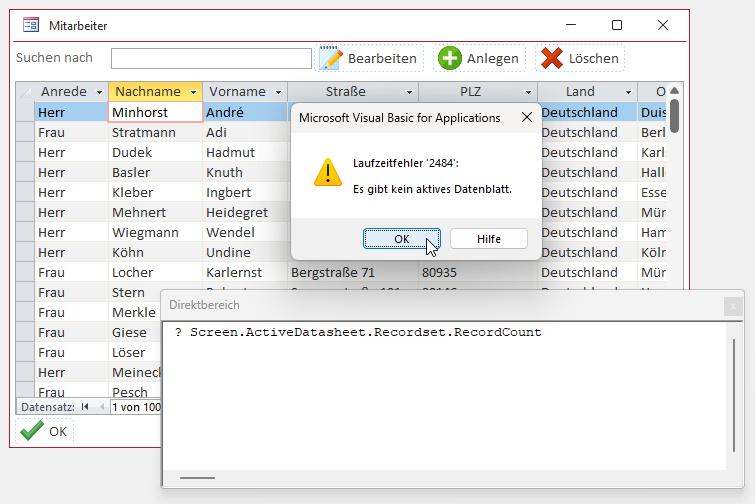Click the Mehnert cell
The image size is (755, 504).
tap(155, 212)
